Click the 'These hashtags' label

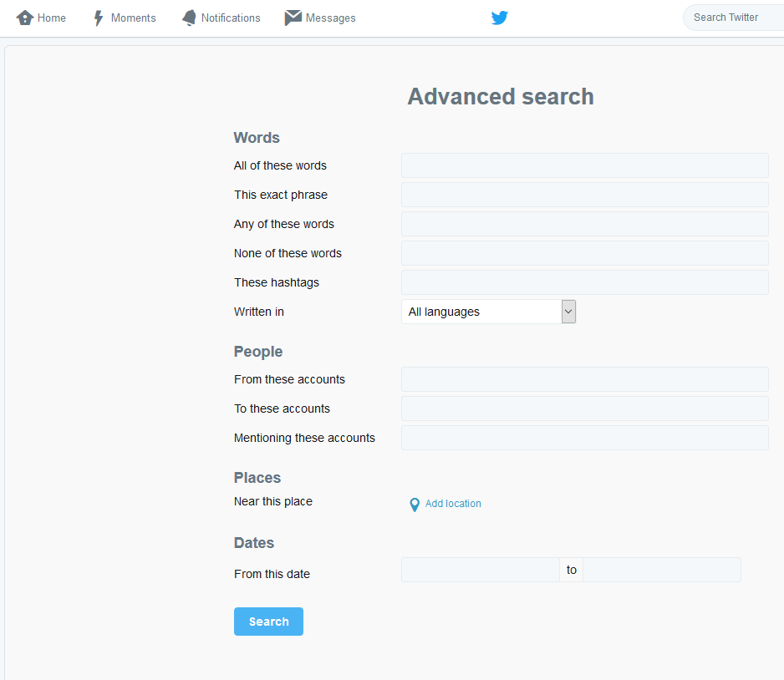click(277, 282)
